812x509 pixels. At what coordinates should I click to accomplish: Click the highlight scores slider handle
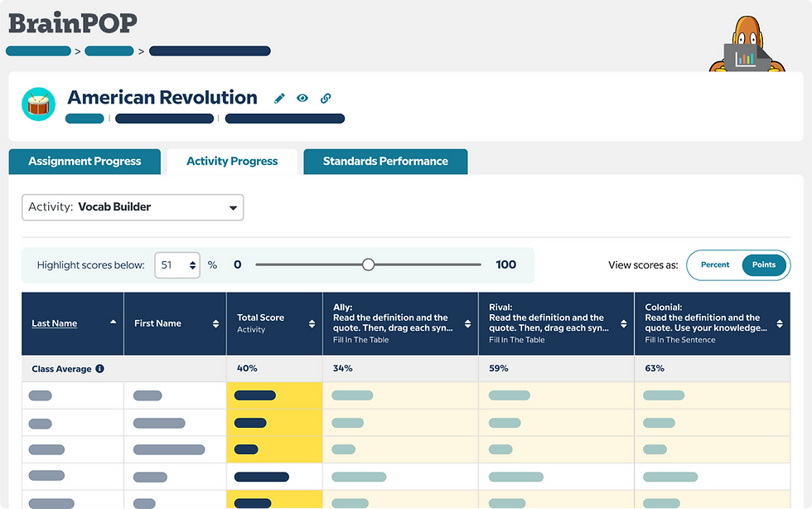tap(368, 265)
